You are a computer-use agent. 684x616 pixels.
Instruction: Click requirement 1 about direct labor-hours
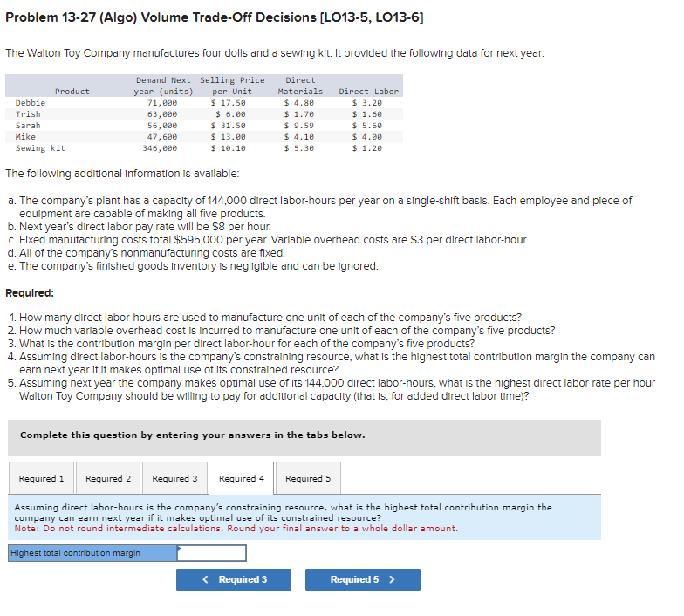264,318
